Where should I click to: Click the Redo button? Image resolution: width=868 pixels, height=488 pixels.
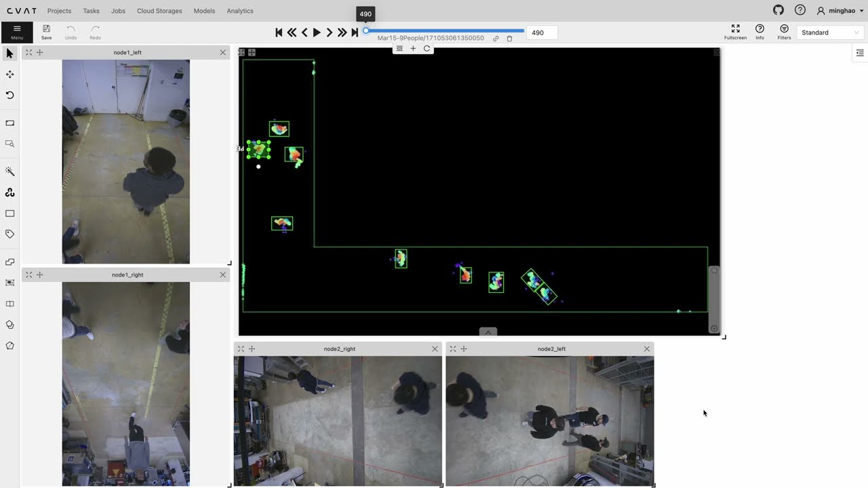(x=95, y=32)
